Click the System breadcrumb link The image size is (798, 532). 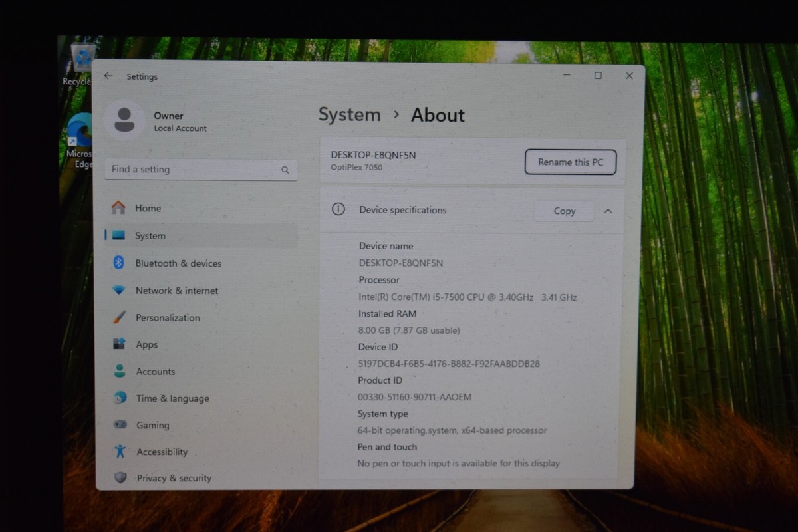point(349,114)
